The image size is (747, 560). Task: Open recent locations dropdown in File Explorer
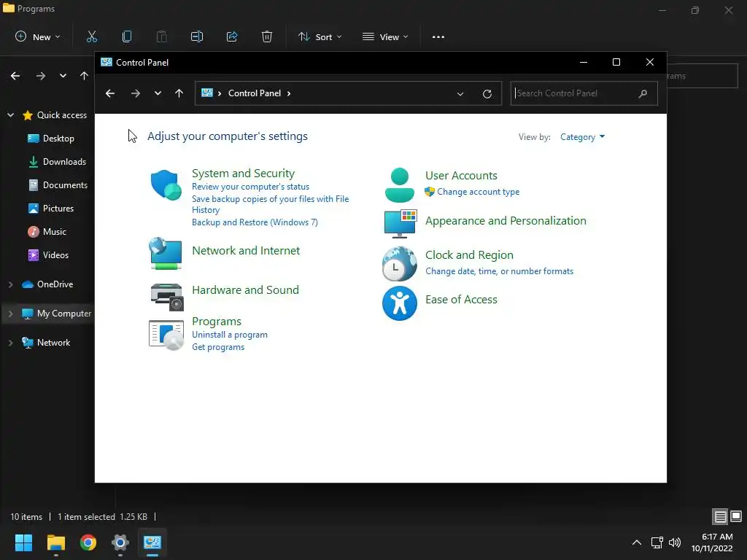tap(63, 76)
